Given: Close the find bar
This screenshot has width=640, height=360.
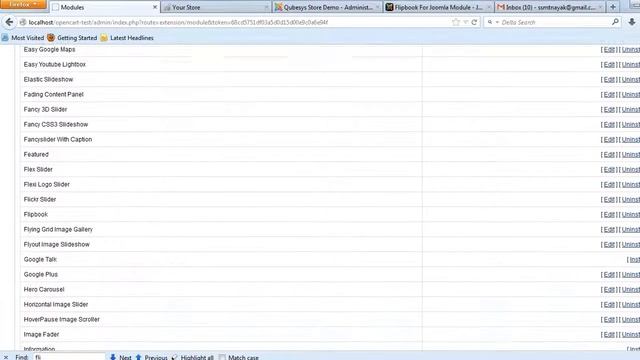Looking at the screenshot, I should coord(6,357).
